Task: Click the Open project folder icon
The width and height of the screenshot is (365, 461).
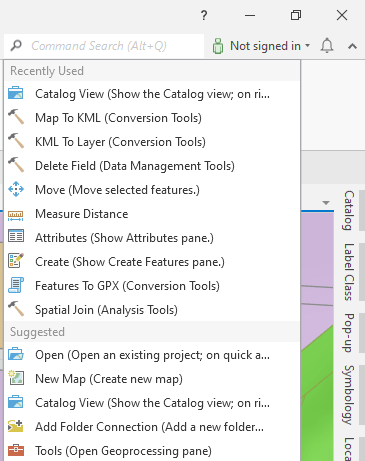Action: (x=16, y=354)
